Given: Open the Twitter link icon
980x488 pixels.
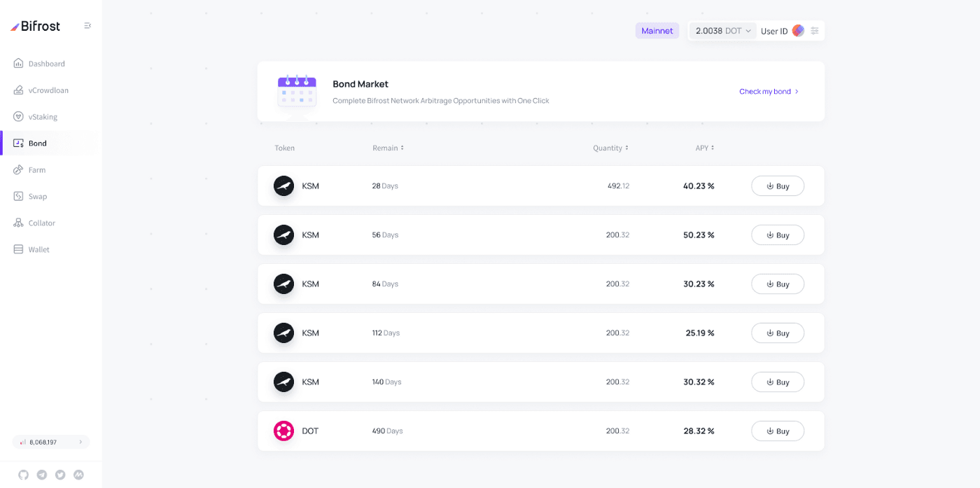Looking at the screenshot, I should tap(60, 475).
